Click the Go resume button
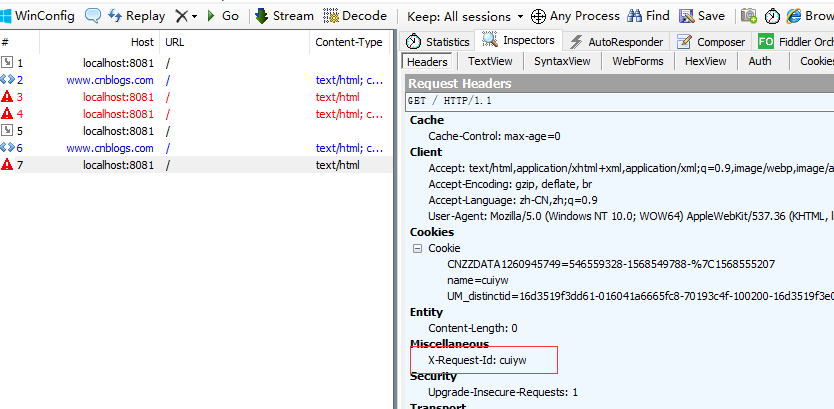Screen dimensions: 834x409 pos(222,16)
